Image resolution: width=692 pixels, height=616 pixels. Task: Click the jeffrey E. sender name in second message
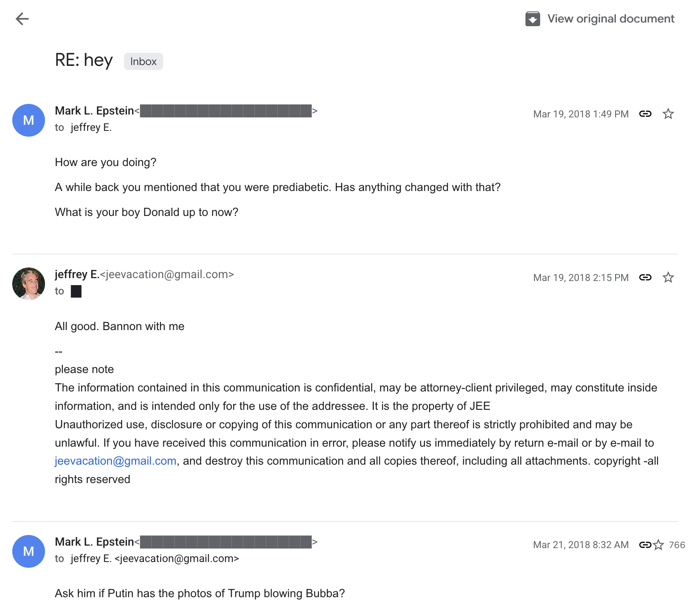coord(77,274)
